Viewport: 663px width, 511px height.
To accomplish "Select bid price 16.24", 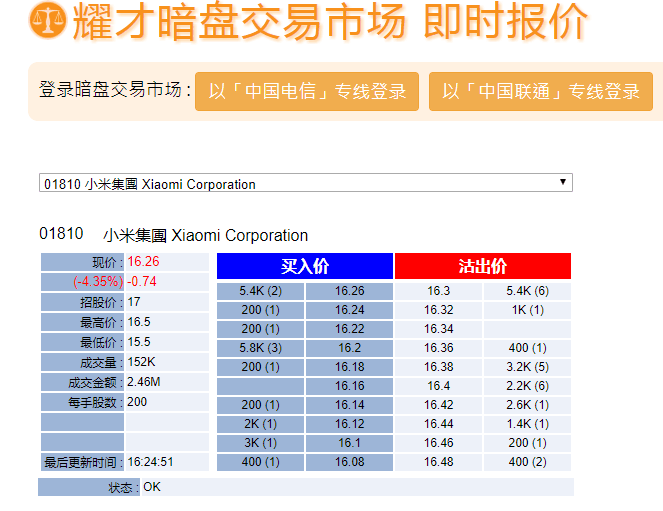I will 350,310.
